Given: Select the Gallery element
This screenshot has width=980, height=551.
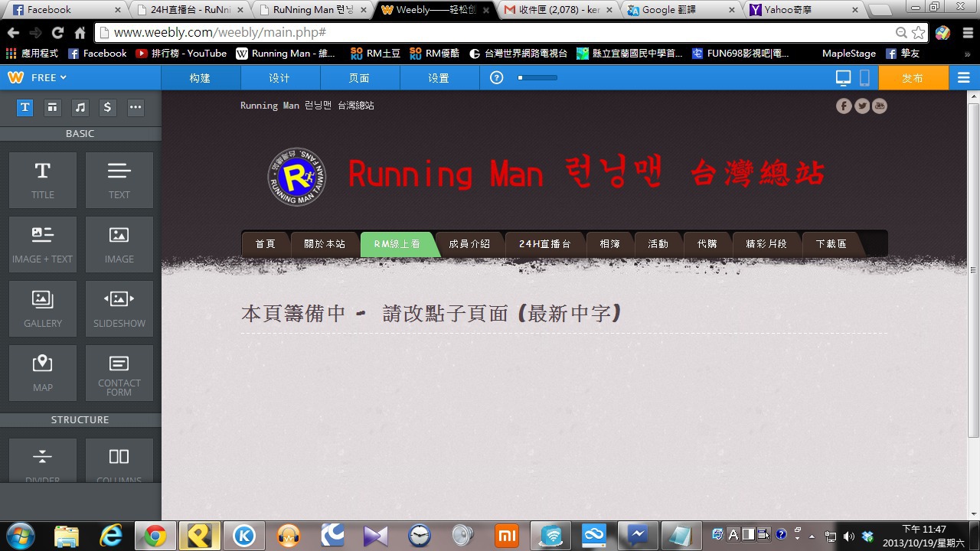Looking at the screenshot, I should [x=43, y=308].
